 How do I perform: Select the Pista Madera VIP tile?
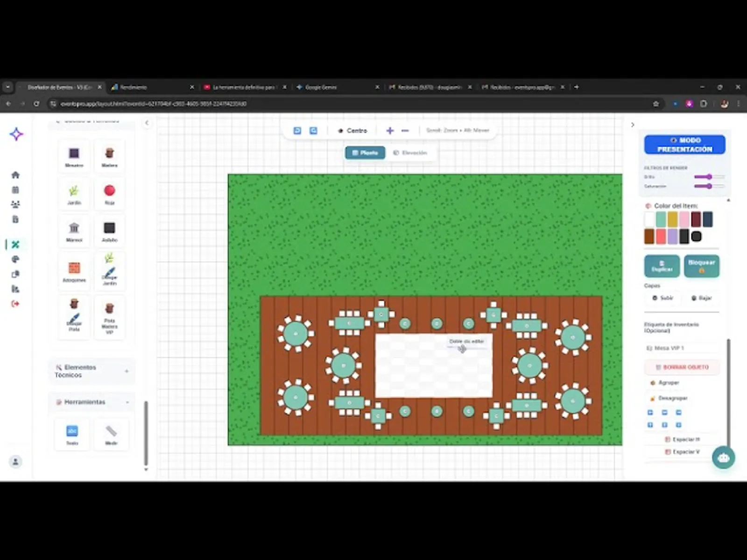[x=109, y=316]
